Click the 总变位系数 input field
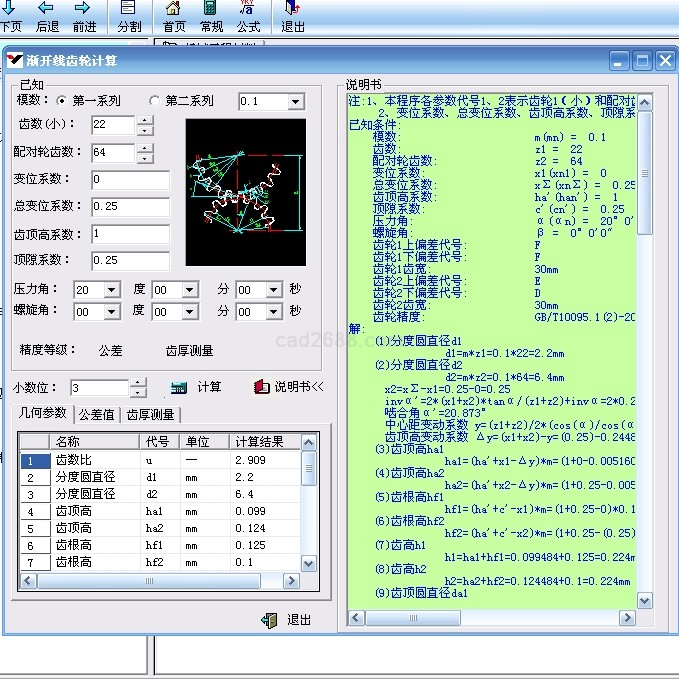This screenshot has height=679, width=679. (130, 206)
